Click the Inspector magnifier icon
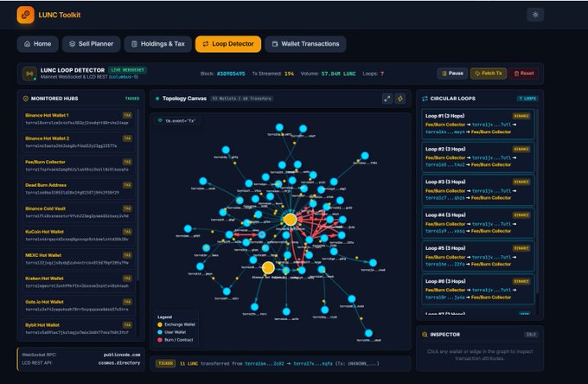 click(x=425, y=335)
